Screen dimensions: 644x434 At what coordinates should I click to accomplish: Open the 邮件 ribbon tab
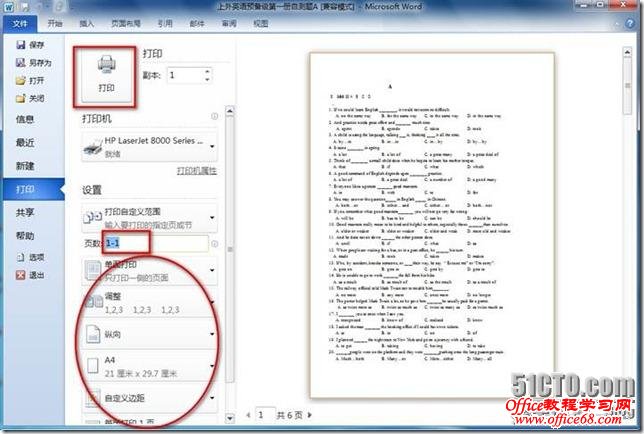click(x=197, y=23)
